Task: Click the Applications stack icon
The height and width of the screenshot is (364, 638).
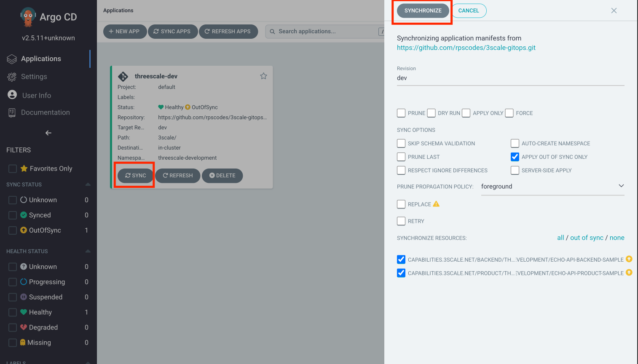Action: 12,59
